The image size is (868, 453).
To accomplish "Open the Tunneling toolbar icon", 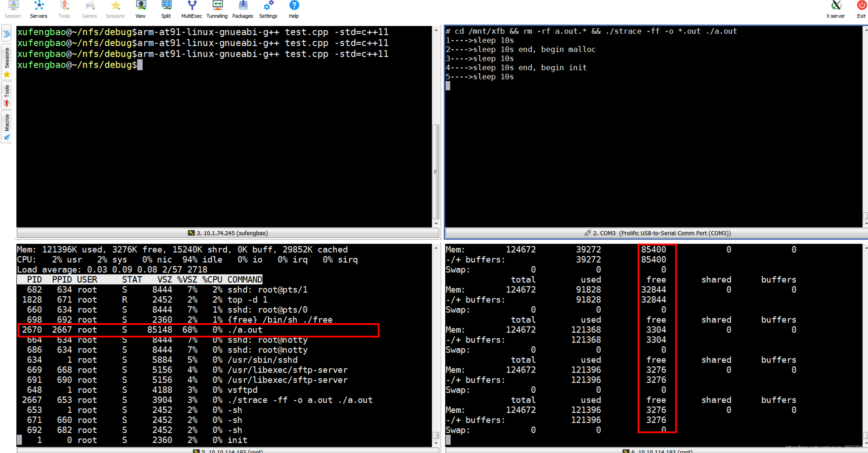I will (217, 9).
